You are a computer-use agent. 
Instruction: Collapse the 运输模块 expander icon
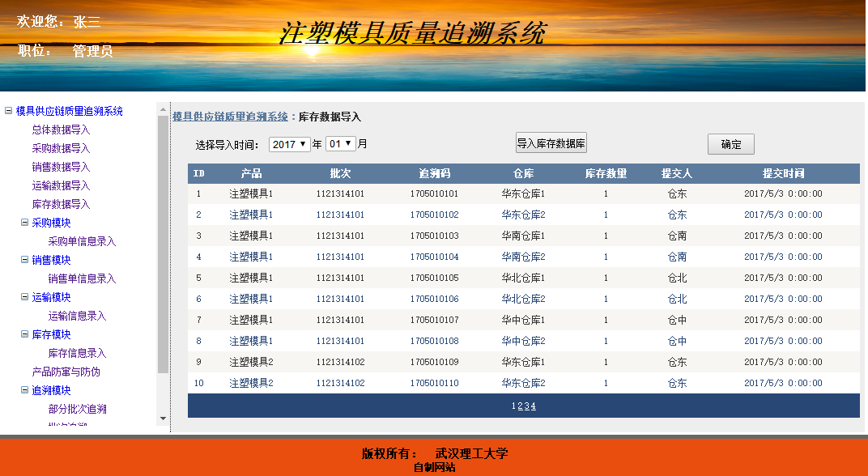click(x=24, y=297)
